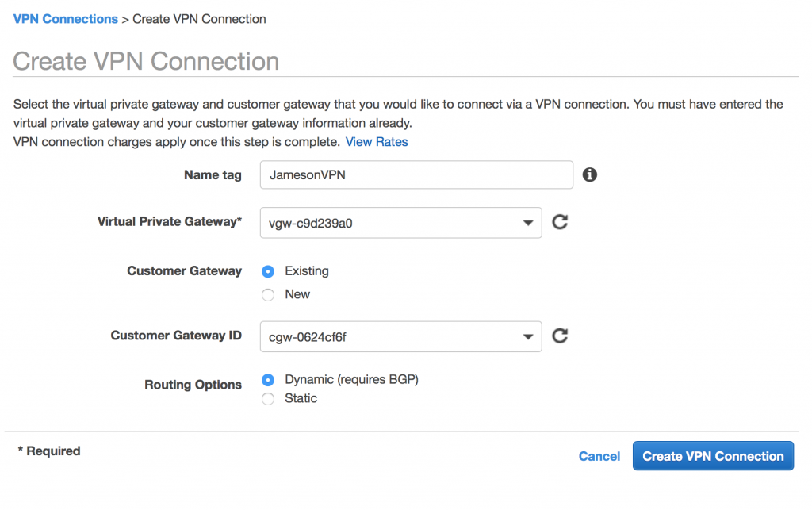Go to VPN Connections breadcrumb
The height and width of the screenshot is (510, 812).
click(x=65, y=19)
